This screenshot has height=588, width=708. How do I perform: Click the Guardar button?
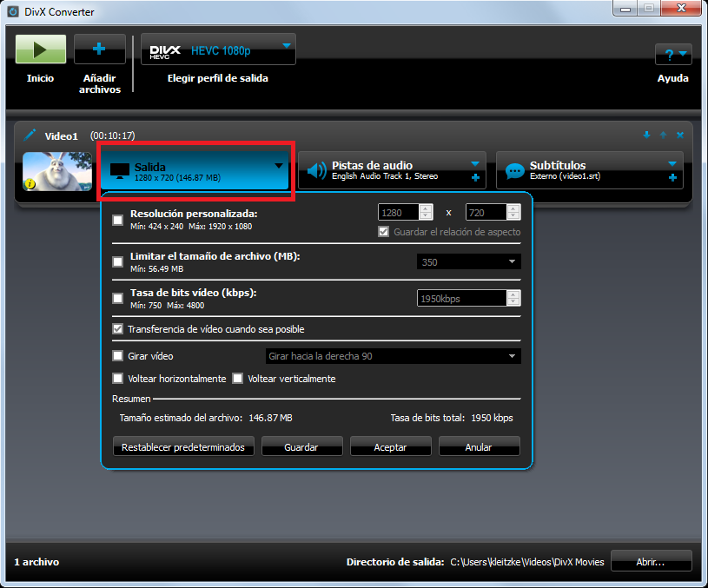click(x=301, y=446)
